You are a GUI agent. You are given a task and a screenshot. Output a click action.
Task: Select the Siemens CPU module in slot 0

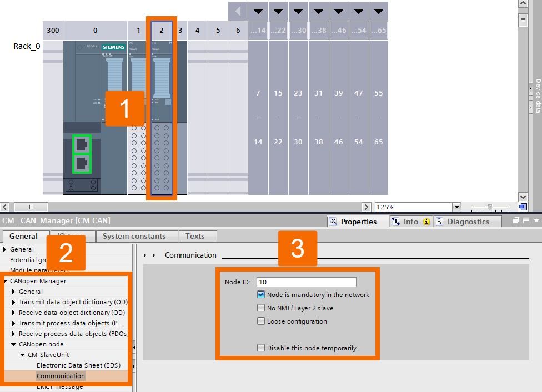click(x=95, y=118)
